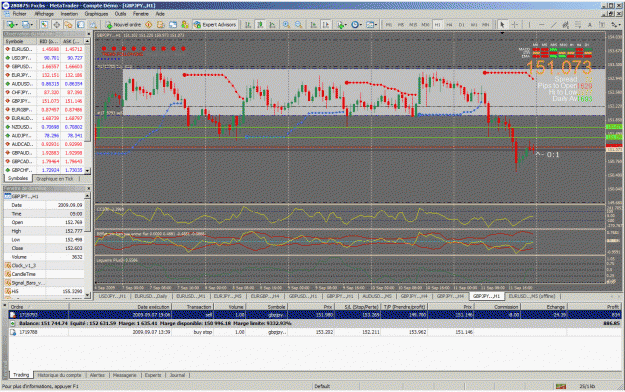Switch to MN monthly timeframe

coord(486,25)
